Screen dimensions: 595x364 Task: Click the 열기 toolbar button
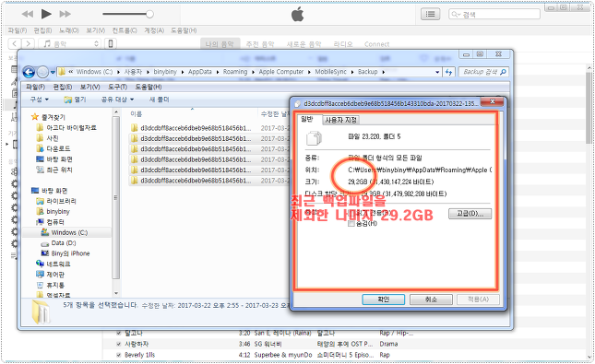click(75, 100)
